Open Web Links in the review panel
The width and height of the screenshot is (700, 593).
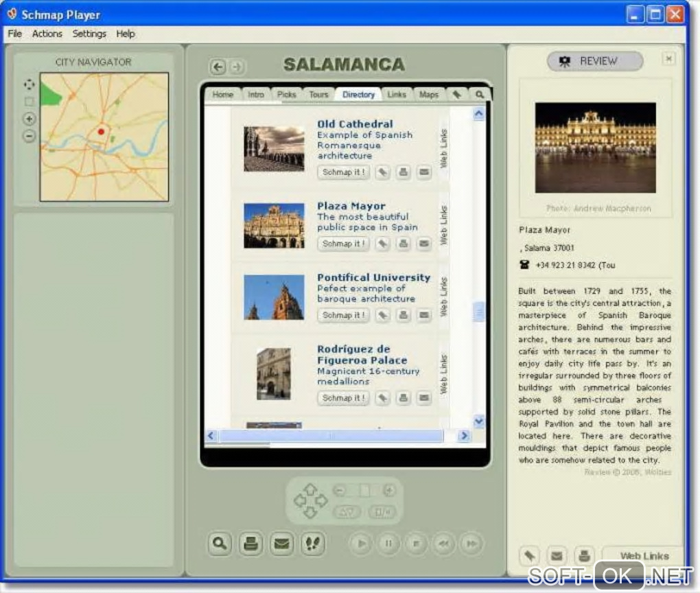coord(644,556)
